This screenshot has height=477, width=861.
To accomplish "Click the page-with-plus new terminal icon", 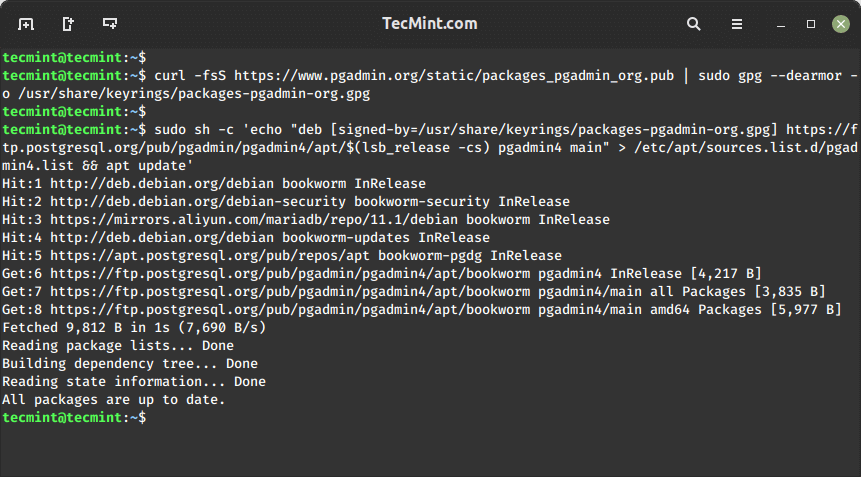I will [68, 24].
